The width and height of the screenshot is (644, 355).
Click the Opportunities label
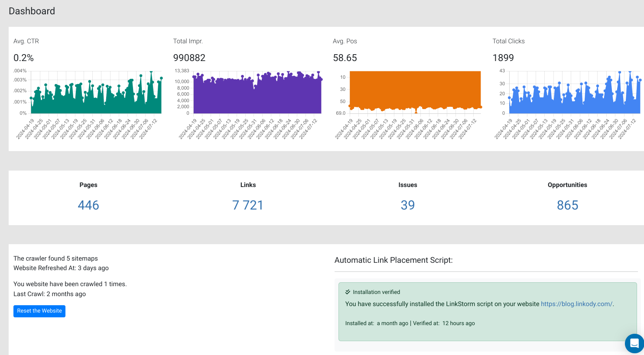pos(567,185)
